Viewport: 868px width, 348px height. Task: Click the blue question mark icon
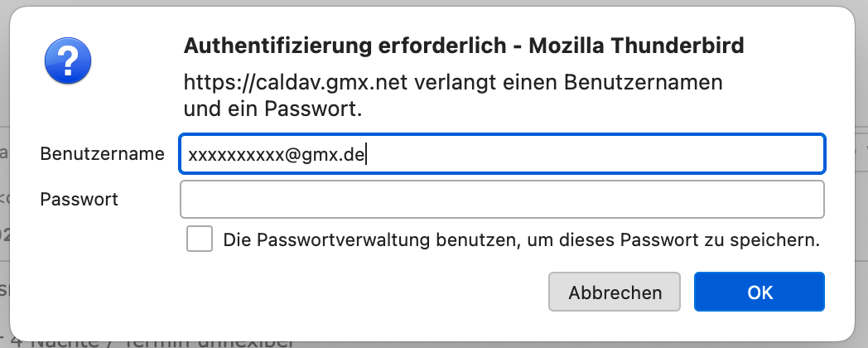tap(70, 63)
